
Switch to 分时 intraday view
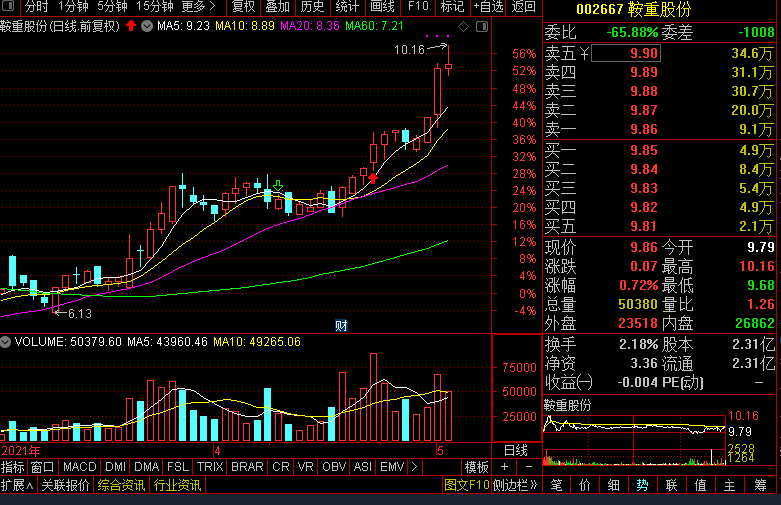(x=36, y=6)
